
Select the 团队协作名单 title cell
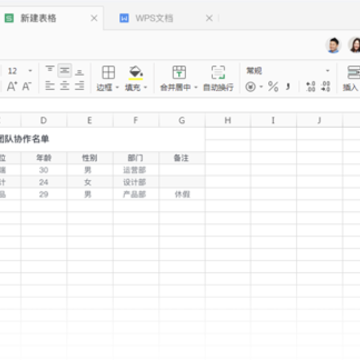point(102,139)
